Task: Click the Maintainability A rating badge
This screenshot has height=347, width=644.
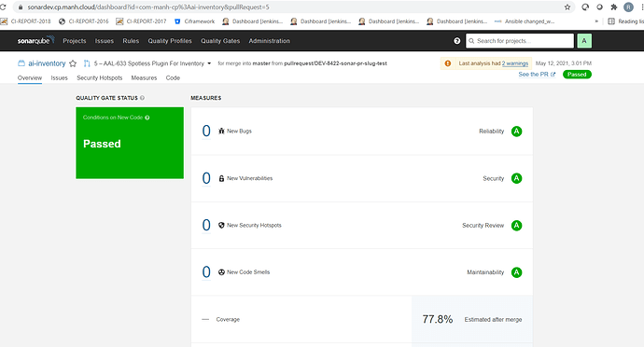Action: point(516,271)
